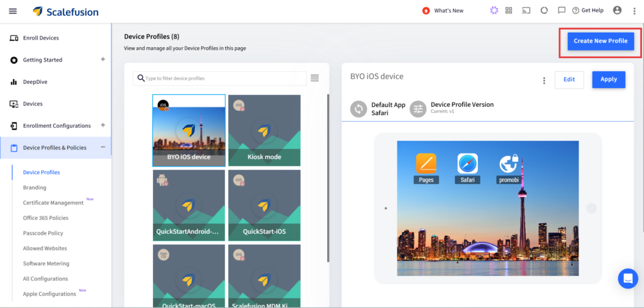The image size is (644, 308).
Task: Click the search magnifier icon
Action: pyautogui.click(x=140, y=78)
